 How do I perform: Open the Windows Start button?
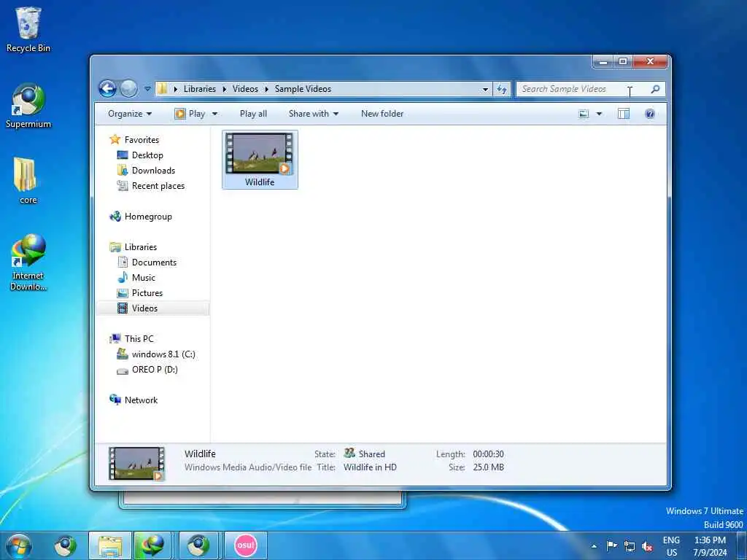click(x=19, y=545)
